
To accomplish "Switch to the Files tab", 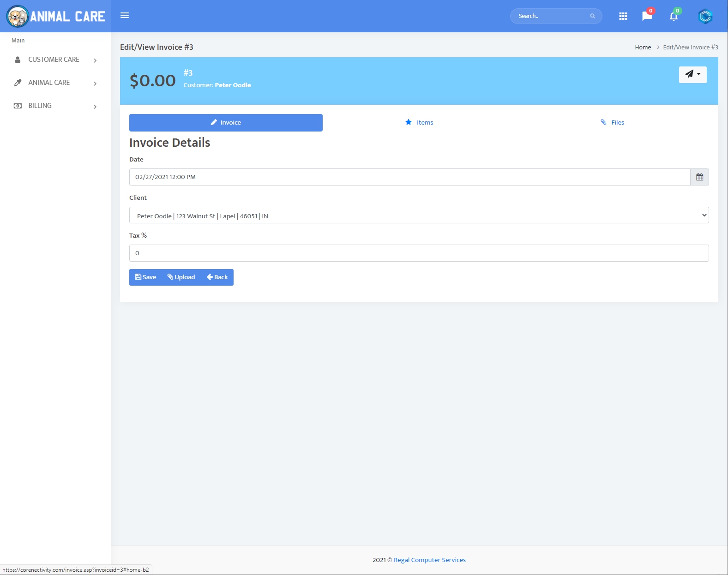I will tap(612, 122).
